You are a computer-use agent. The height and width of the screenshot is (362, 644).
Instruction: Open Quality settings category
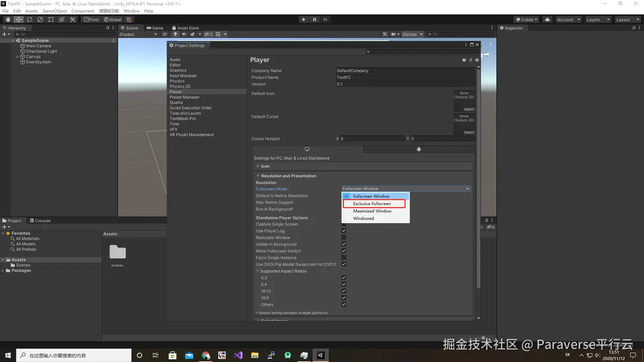[176, 103]
